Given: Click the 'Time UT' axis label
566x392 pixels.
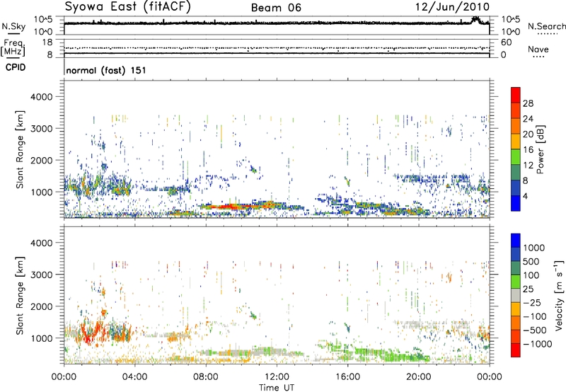Looking at the screenshot, I should 277,388.
